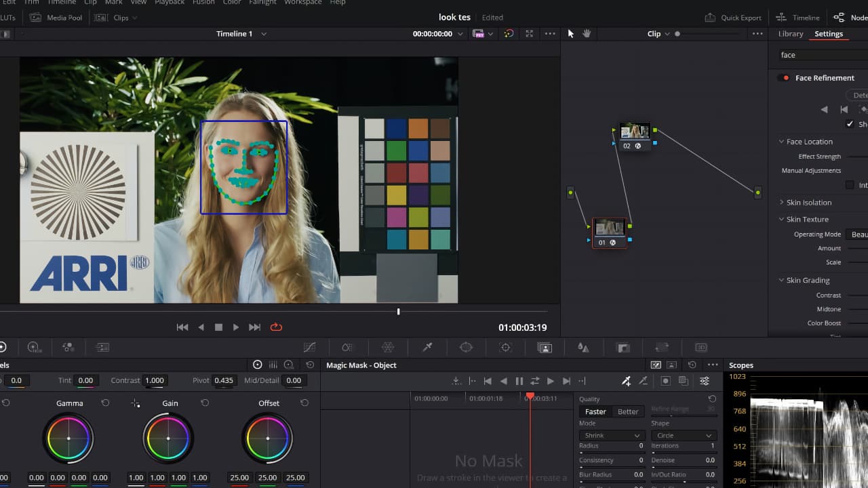Open the Playback menu
Image resolution: width=868 pixels, height=488 pixels.
[170, 2]
